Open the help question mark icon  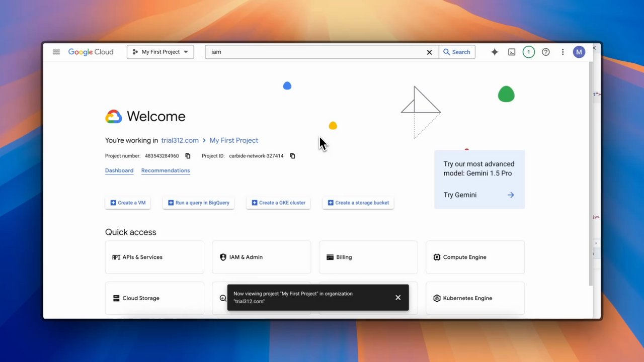tap(546, 52)
